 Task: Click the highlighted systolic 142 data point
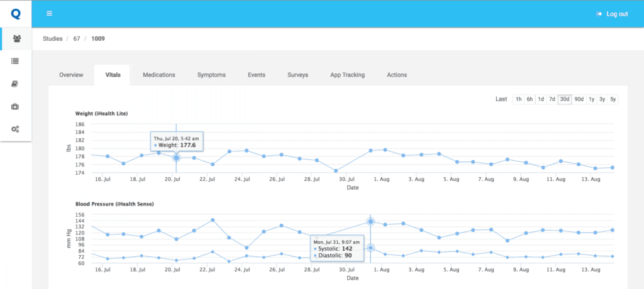[370, 222]
